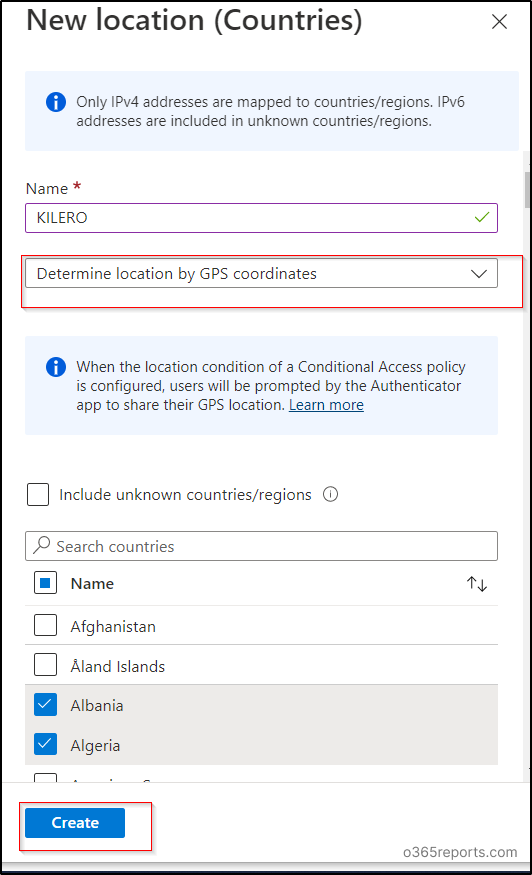532x875 pixels.
Task: Click the Search countries field
Action: point(261,546)
